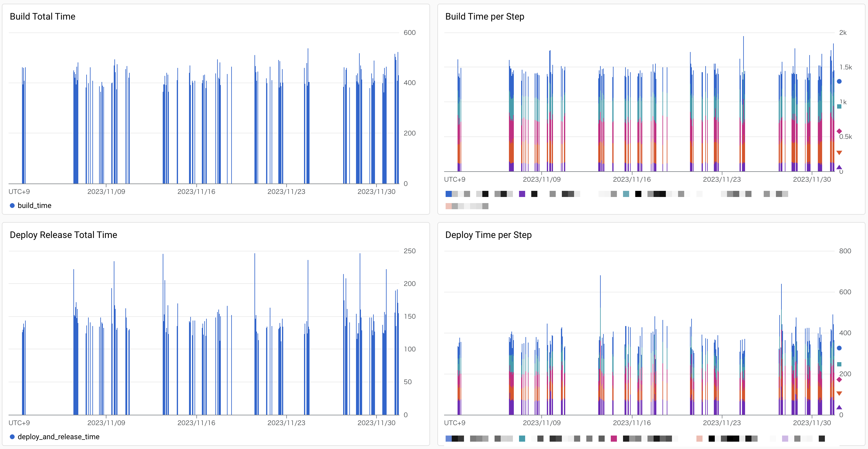Select the teal square series marker in Build Time per Step
Image resolution: width=868 pixels, height=449 pixels.
[839, 106]
